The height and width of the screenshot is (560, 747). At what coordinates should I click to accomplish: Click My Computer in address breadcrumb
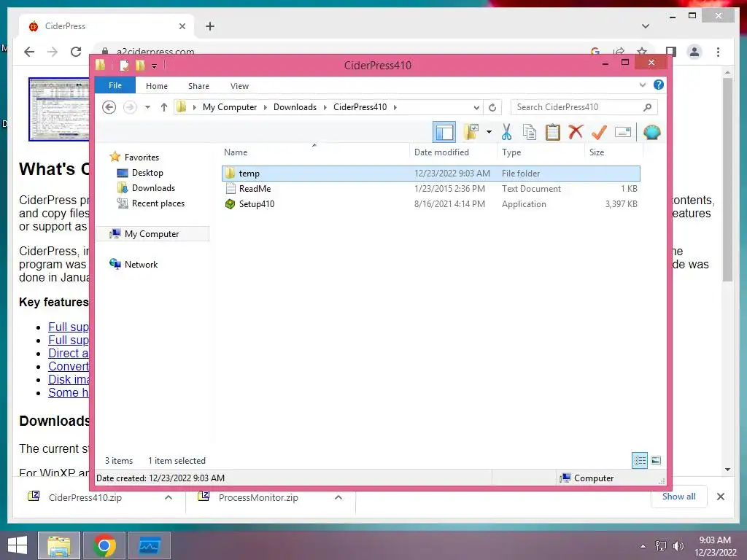coord(230,107)
